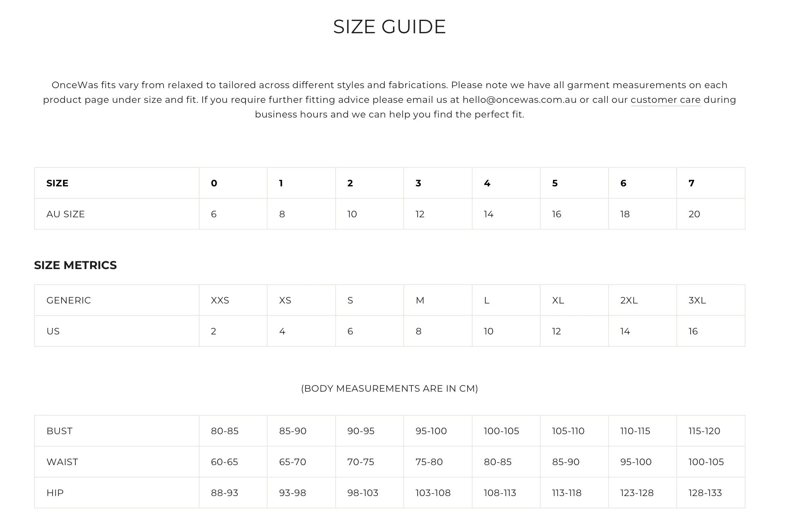The image size is (802, 532).
Task: Click the 3XL generic size cell
Action: pyautogui.click(x=711, y=300)
